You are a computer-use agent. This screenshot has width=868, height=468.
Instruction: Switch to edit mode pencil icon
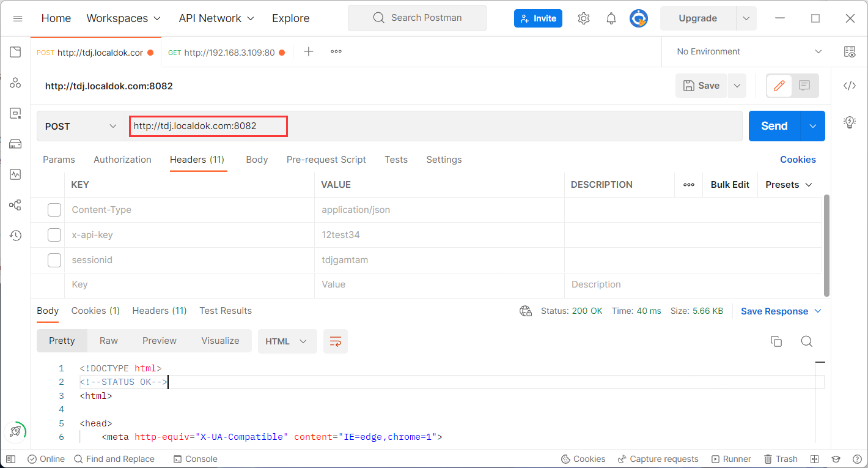tap(779, 86)
